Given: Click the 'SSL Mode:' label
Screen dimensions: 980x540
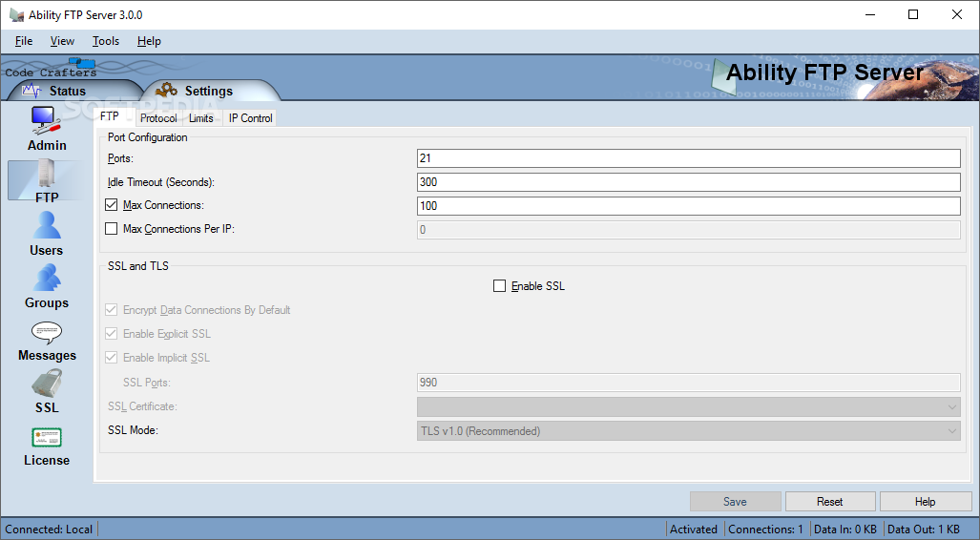Looking at the screenshot, I should pyautogui.click(x=134, y=430).
